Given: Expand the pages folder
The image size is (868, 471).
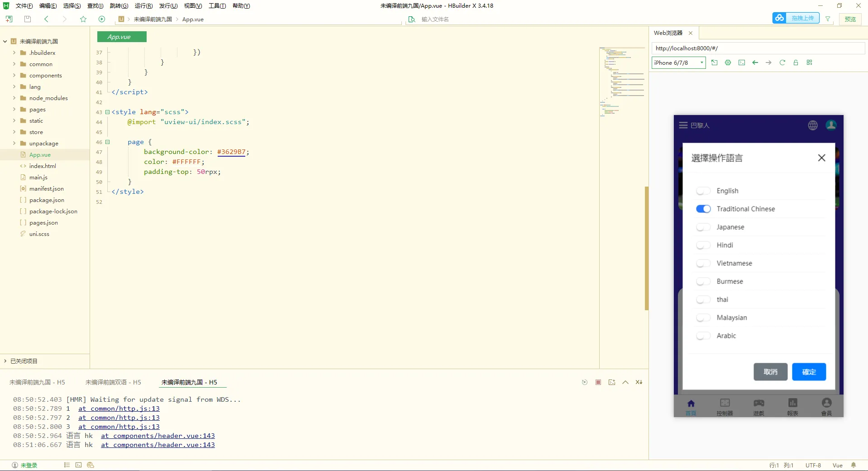Looking at the screenshot, I should (x=14, y=109).
